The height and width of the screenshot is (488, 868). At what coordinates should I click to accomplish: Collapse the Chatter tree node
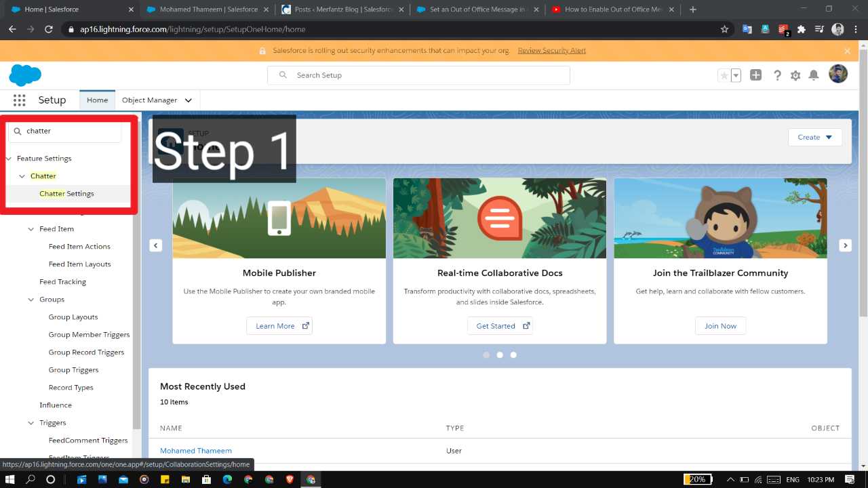[22, 176]
